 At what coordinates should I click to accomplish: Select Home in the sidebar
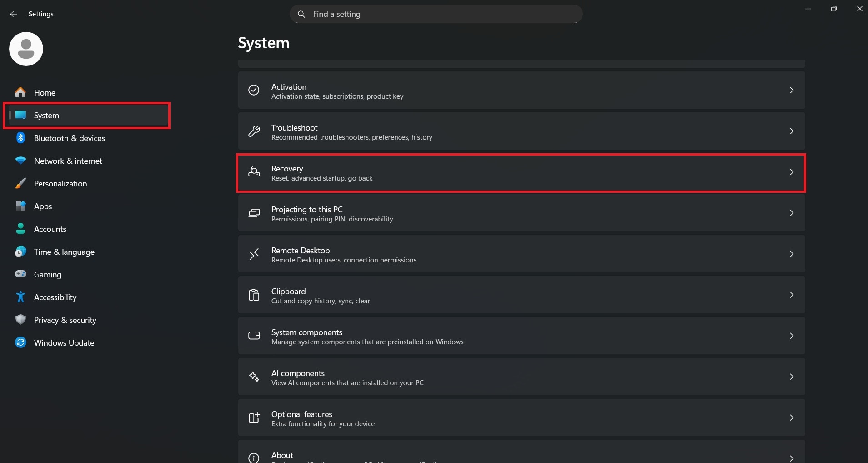pos(44,92)
